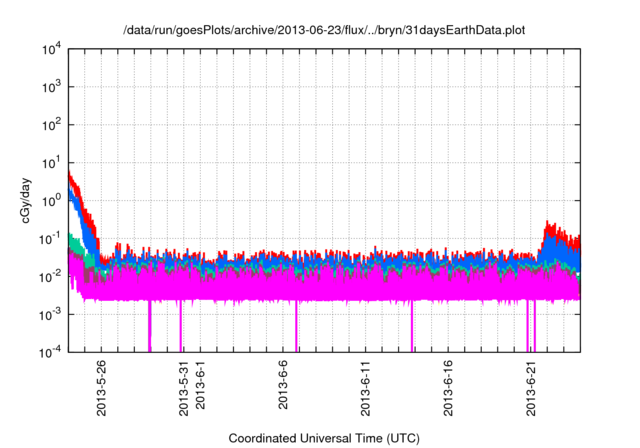Click the 10^-2 y-axis tick label
This screenshot has width=640, height=448.
[51, 277]
